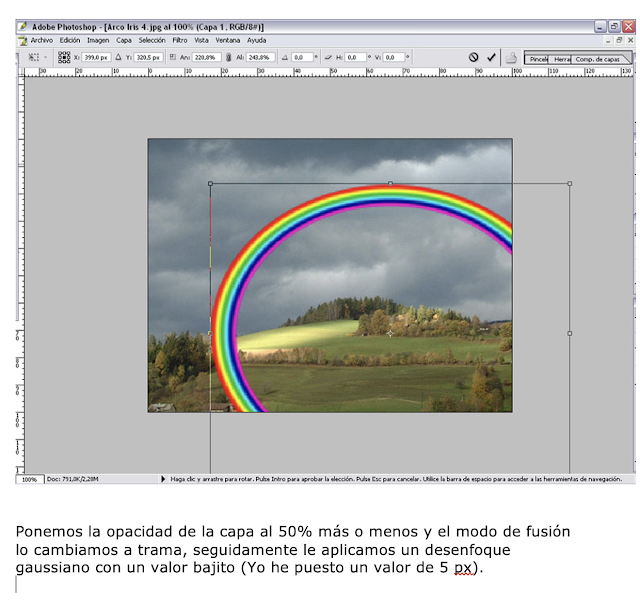Open the Capa menu
This screenshot has width=640, height=605.
point(124,40)
